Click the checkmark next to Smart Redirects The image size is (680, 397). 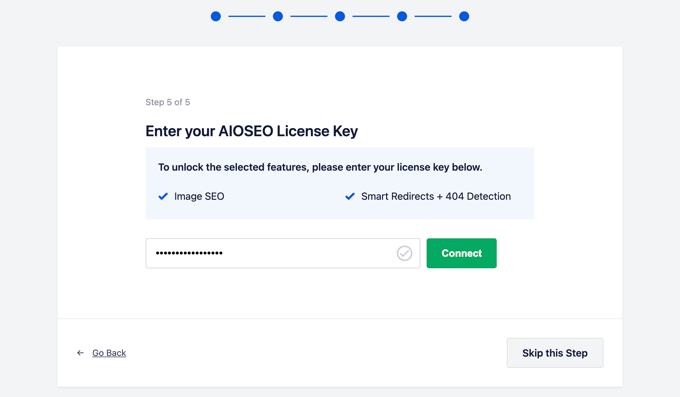[x=350, y=196]
